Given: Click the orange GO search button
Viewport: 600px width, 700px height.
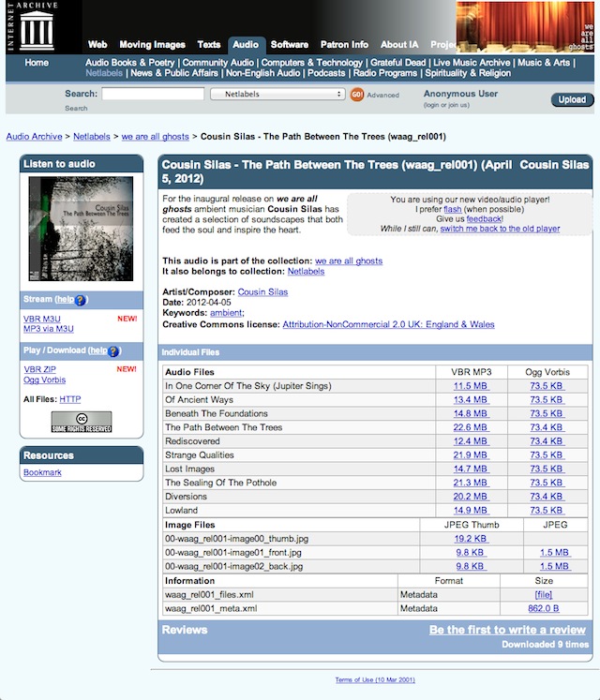Looking at the screenshot, I should pyautogui.click(x=357, y=95).
